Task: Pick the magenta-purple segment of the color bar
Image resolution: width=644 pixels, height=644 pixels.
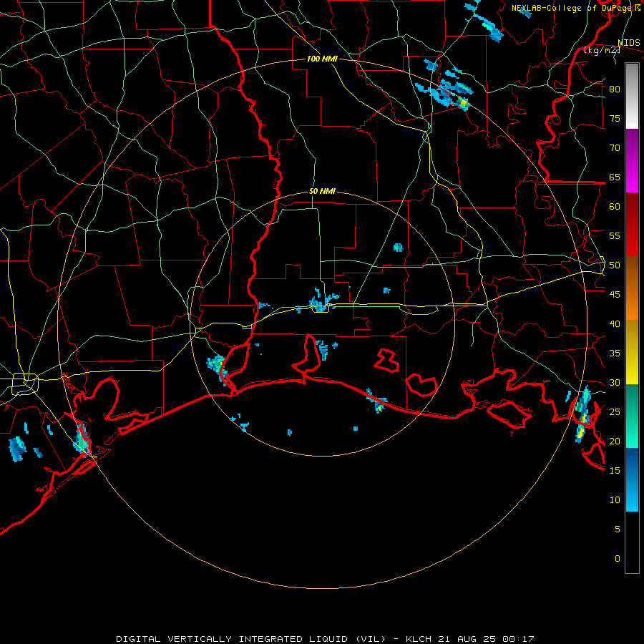Action: tap(632, 160)
